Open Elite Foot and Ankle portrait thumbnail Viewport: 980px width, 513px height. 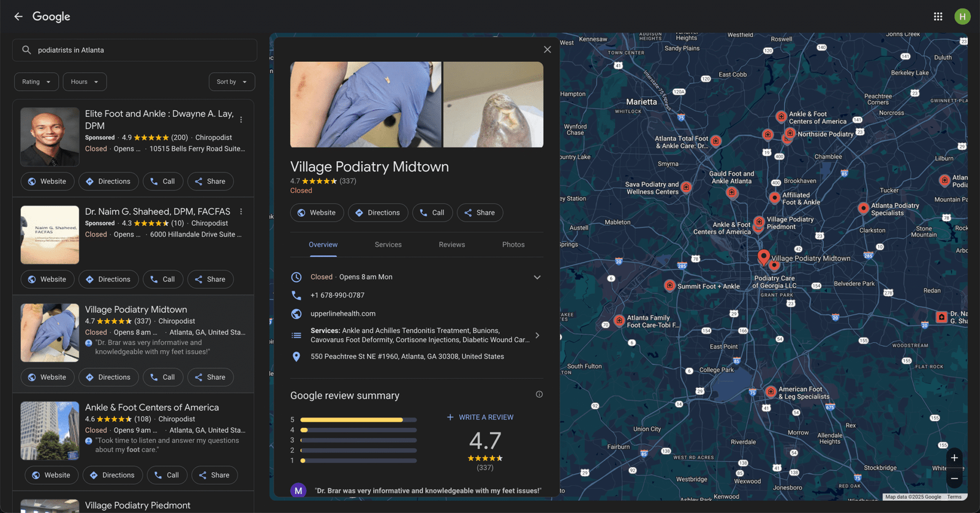(50, 137)
